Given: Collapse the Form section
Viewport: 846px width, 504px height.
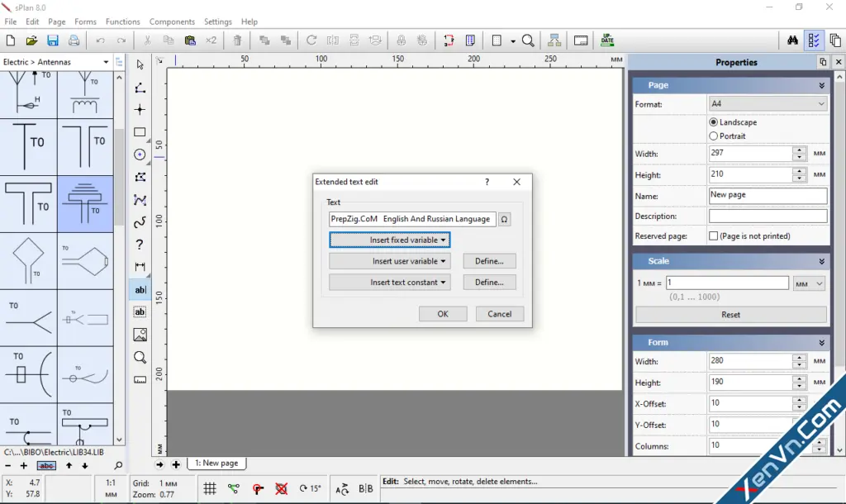Looking at the screenshot, I should 822,343.
